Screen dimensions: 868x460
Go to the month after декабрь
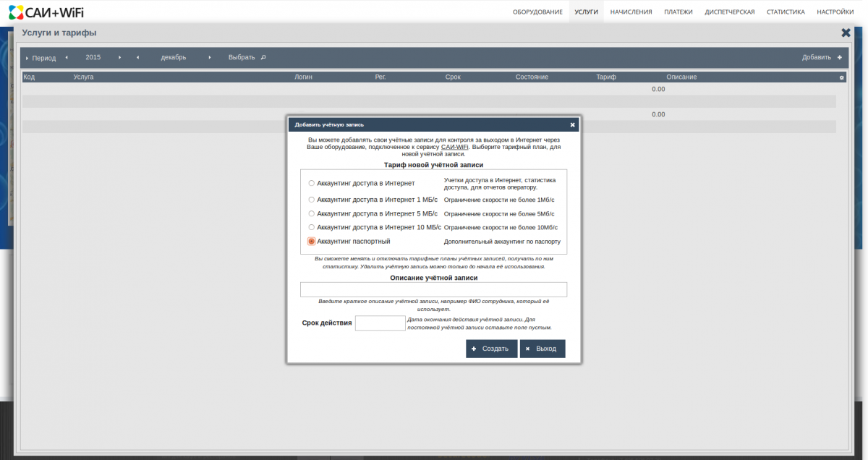coord(210,57)
